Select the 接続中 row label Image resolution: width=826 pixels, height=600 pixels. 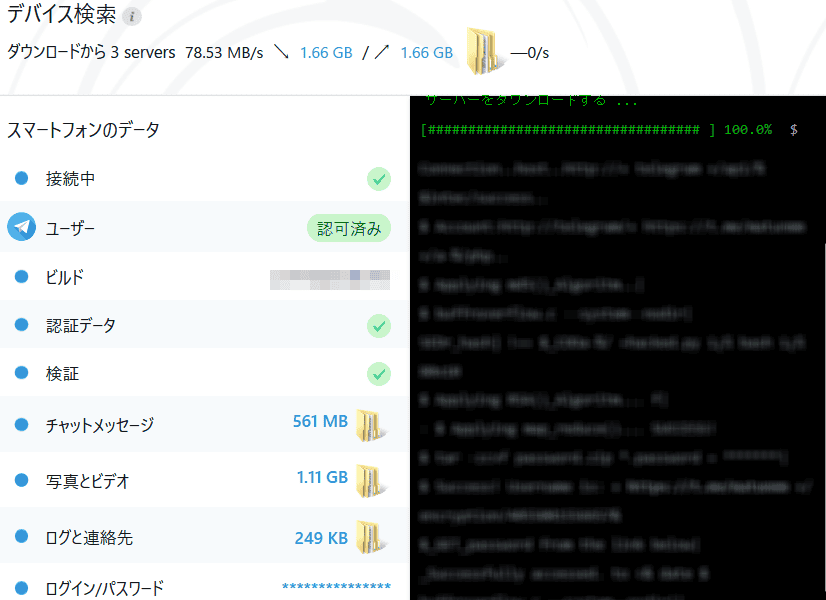tap(71, 179)
